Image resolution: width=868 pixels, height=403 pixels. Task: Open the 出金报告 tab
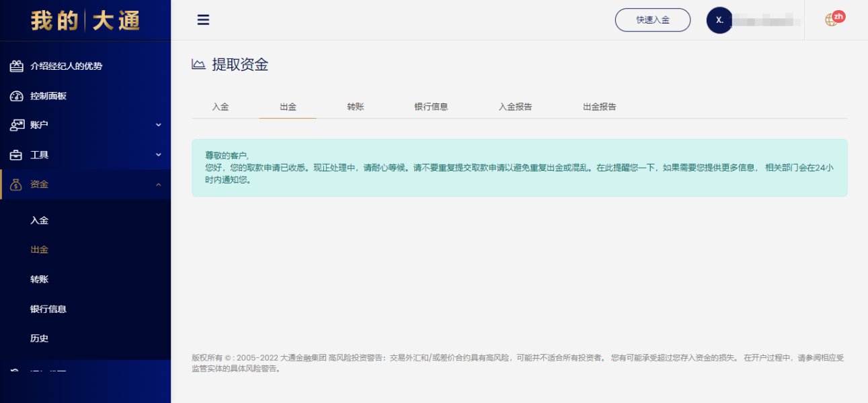point(599,107)
